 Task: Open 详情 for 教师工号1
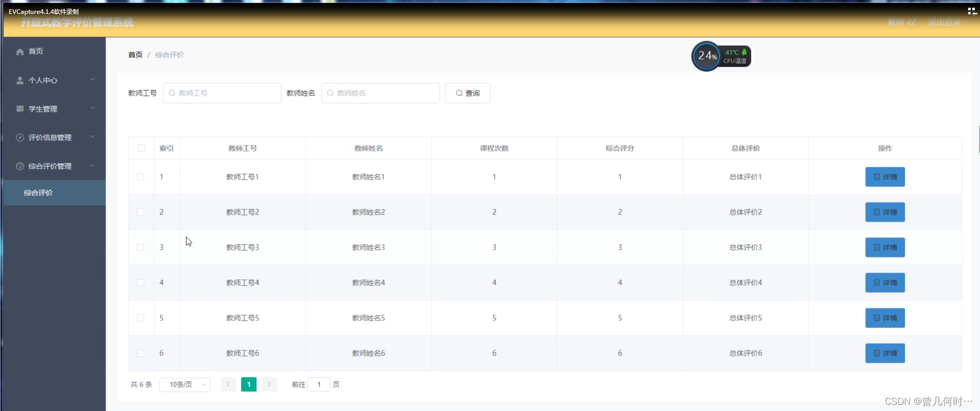pos(885,177)
